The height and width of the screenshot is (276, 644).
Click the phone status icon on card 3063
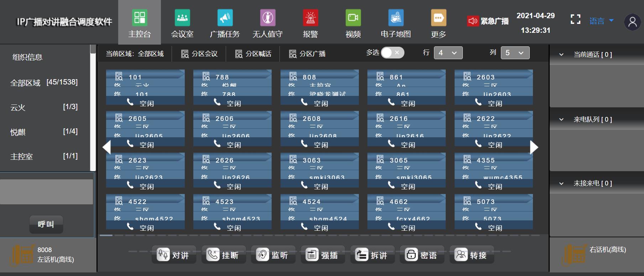(304, 185)
